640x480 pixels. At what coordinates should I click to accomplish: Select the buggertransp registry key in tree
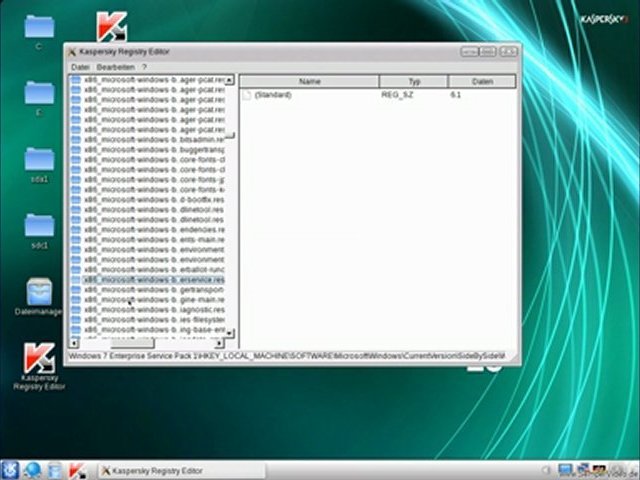155,150
